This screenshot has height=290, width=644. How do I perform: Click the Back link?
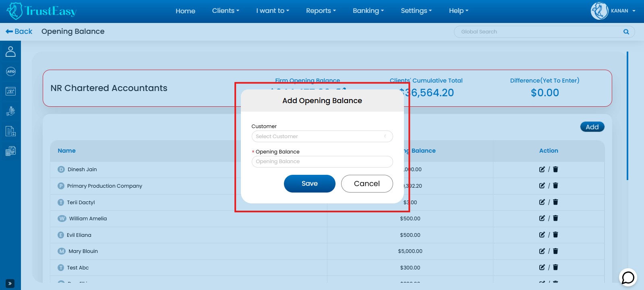(19, 31)
